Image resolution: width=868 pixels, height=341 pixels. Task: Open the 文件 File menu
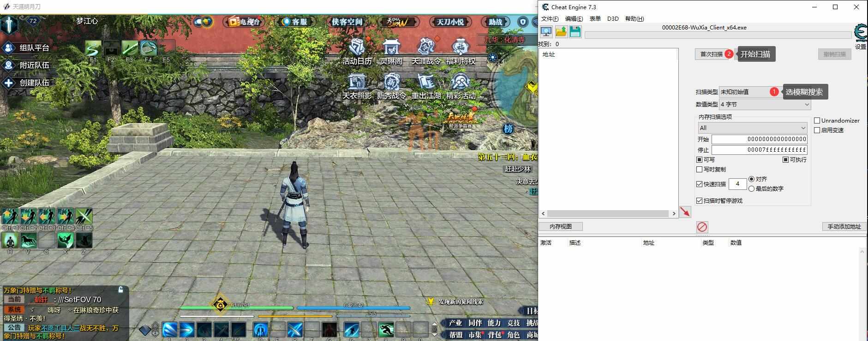[550, 19]
